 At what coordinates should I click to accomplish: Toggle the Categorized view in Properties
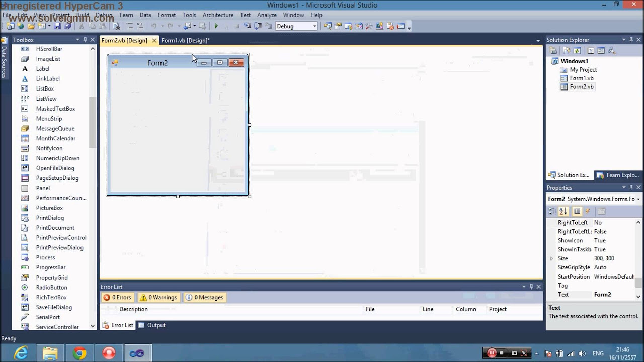(553, 212)
